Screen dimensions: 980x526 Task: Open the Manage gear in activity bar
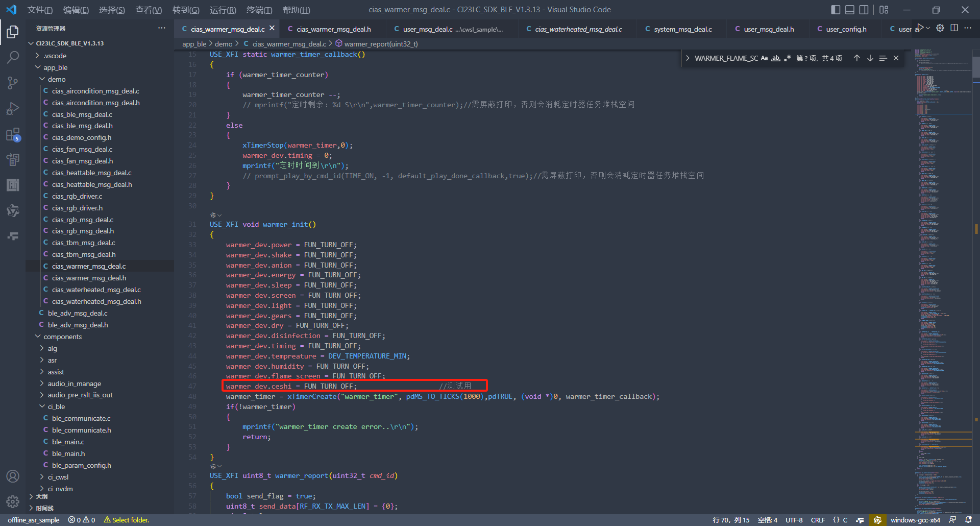[x=13, y=501]
